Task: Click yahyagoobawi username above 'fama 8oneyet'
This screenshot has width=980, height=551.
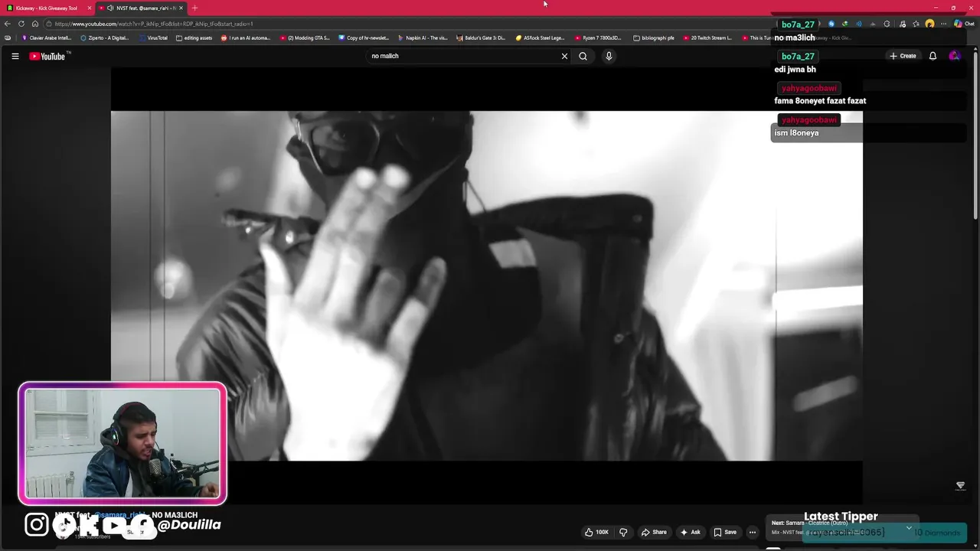Action: (808, 88)
